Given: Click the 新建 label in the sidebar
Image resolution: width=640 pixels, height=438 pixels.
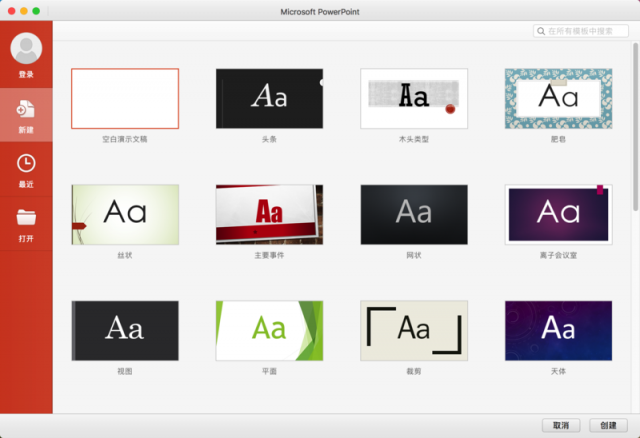Looking at the screenshot, I should 26,130.
